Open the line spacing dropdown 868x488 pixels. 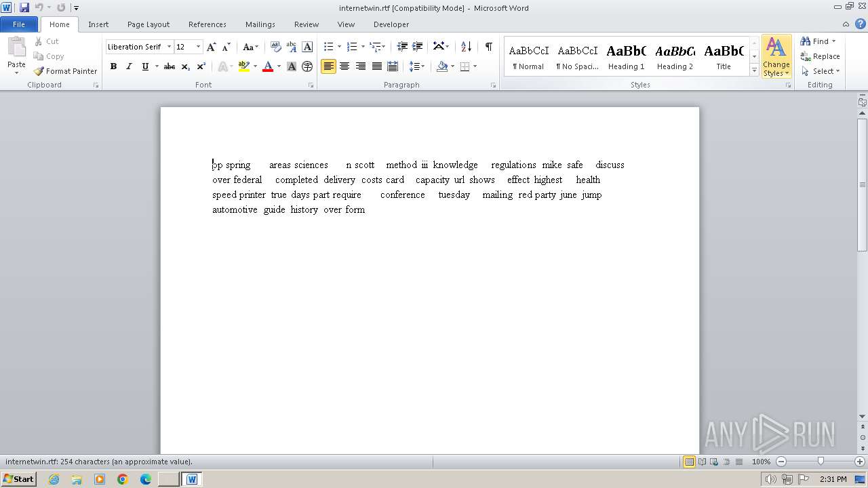[x=417, y=66]
